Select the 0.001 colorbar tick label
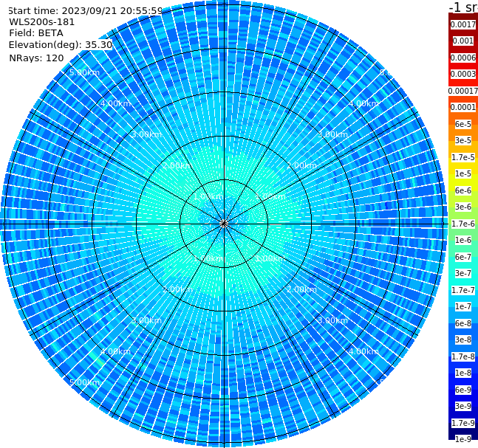 [462, 41]
